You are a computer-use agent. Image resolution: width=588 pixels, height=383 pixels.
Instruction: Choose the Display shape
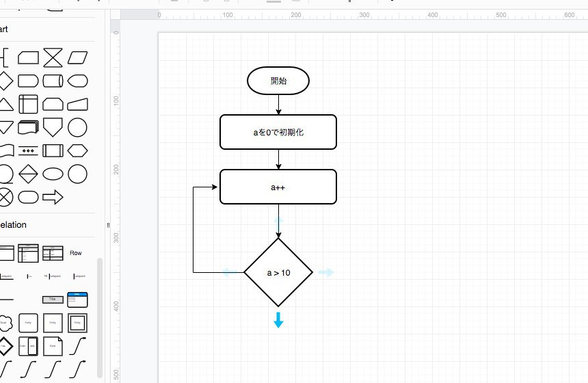tap(78, 81)
